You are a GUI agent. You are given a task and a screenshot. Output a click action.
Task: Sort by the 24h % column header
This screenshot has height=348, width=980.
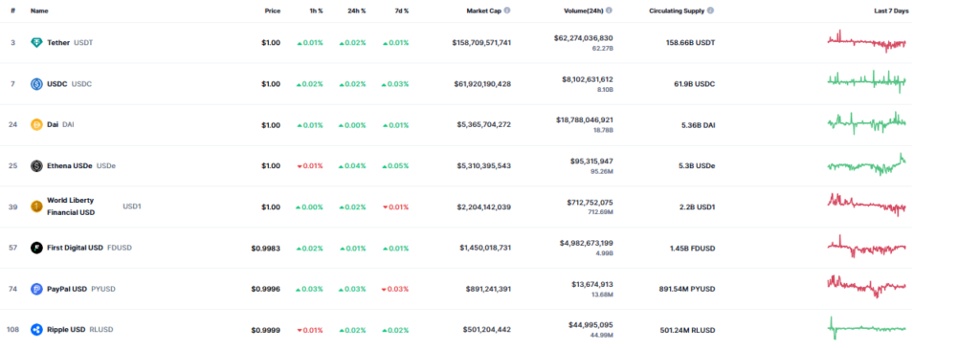pos(356,11)
